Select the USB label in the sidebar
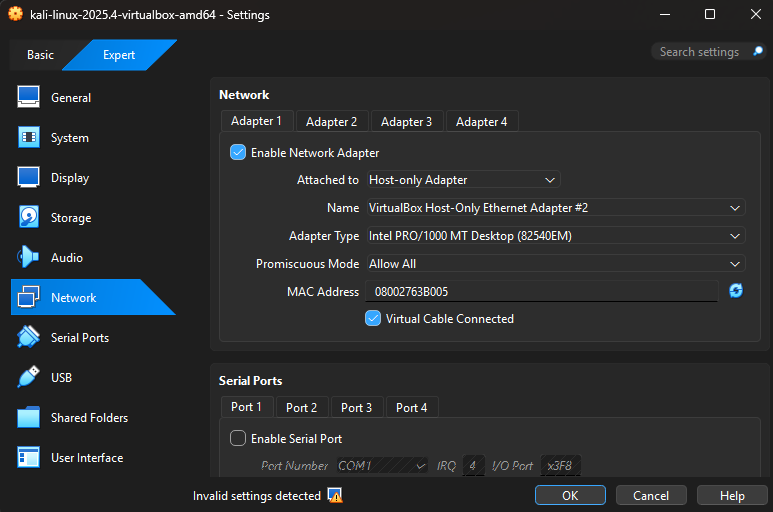 click(x=61, y=377)
